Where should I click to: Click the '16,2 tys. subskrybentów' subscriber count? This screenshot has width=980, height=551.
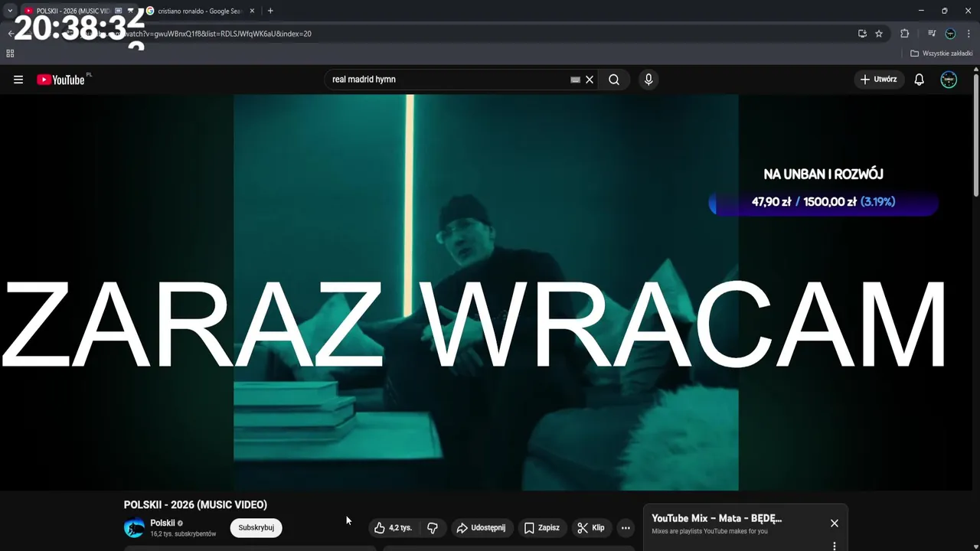point(183,534)
